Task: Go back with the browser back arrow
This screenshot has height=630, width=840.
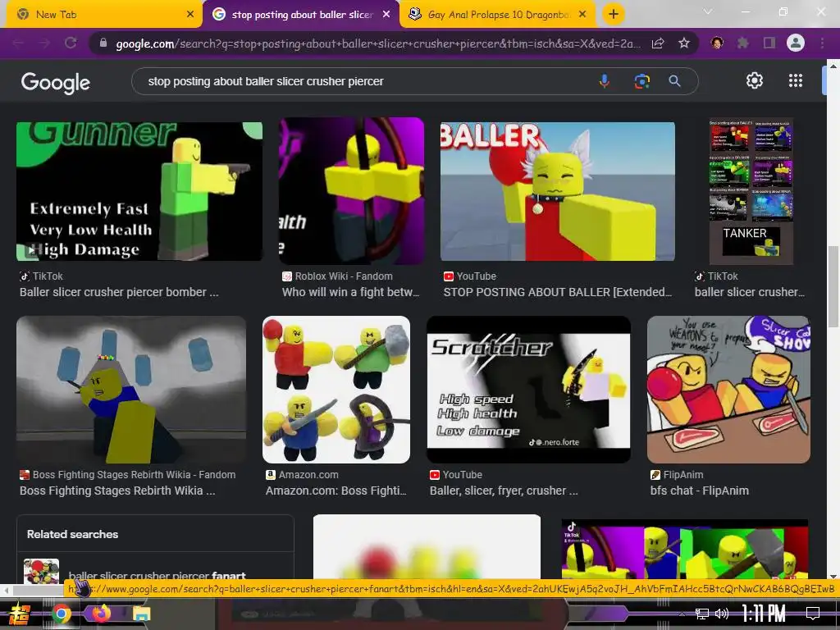Action: tap(19, 43)
